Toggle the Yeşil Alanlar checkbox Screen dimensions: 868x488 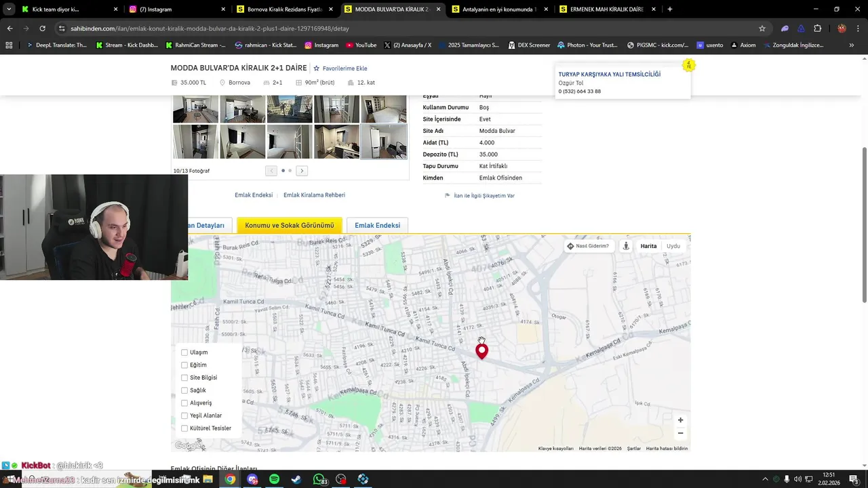coord(184,415)
